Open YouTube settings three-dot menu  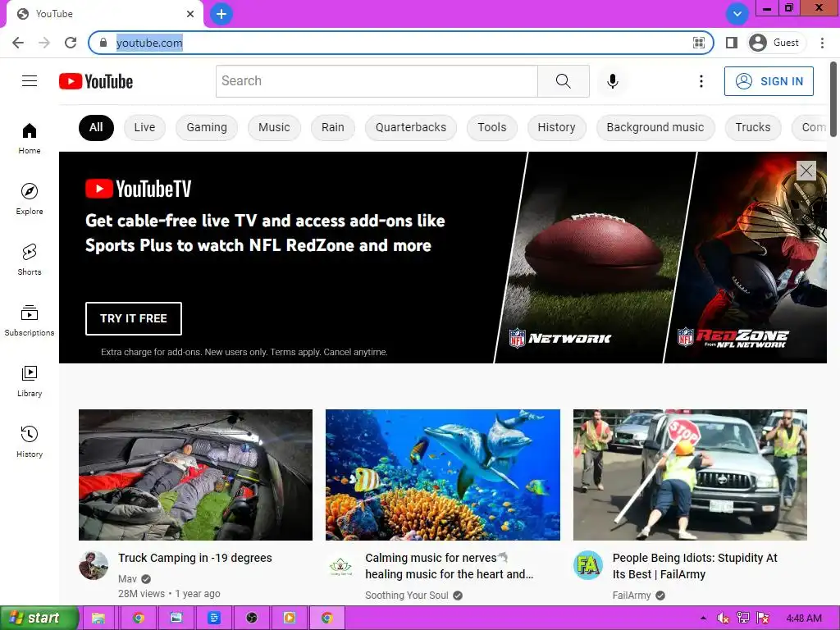pos(701,81)
